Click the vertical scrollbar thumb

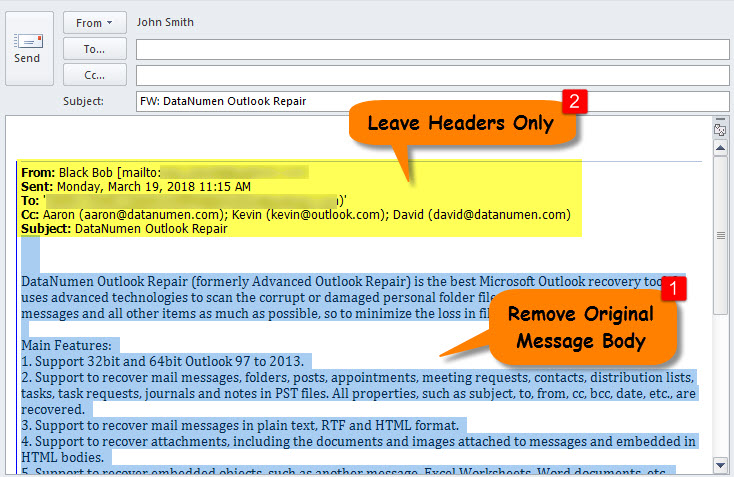719,236
